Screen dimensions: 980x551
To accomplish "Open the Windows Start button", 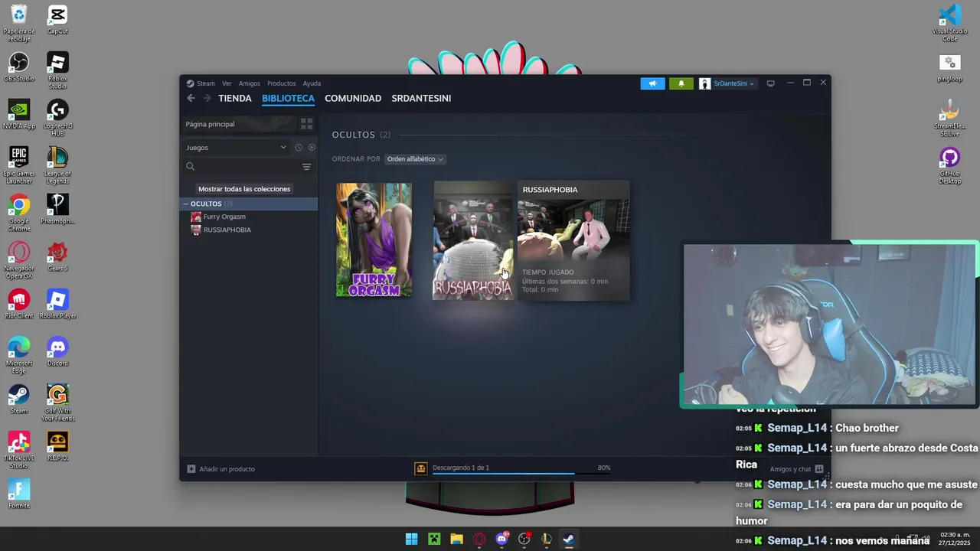I will (411, 539).
